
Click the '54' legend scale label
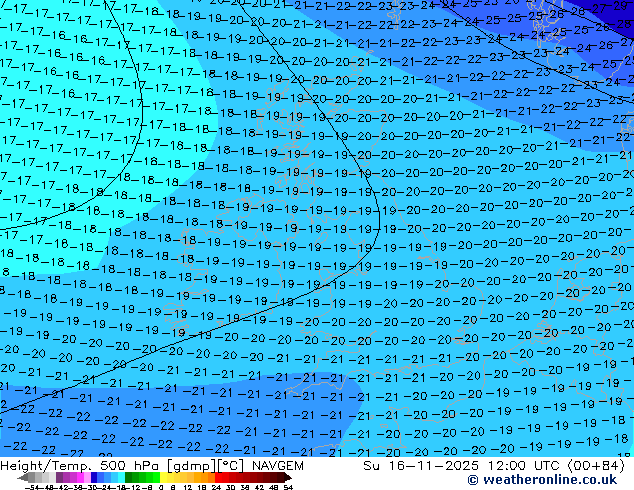click(288, 488)
